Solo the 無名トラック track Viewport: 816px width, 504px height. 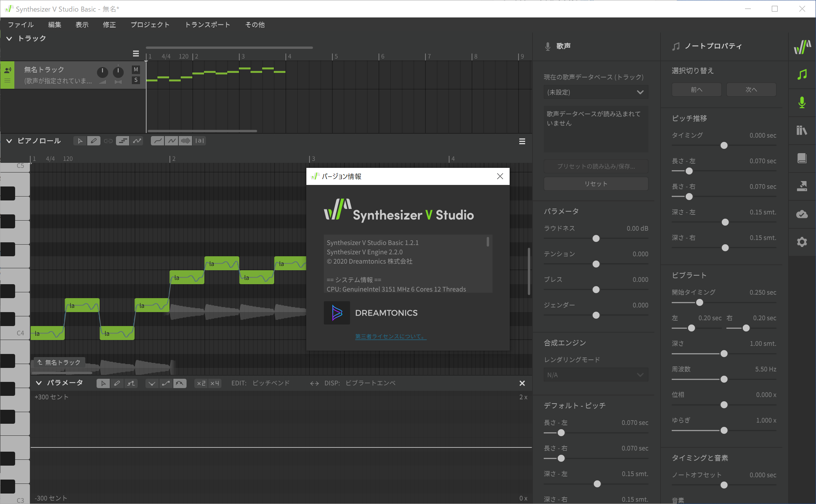click(136, 80)
